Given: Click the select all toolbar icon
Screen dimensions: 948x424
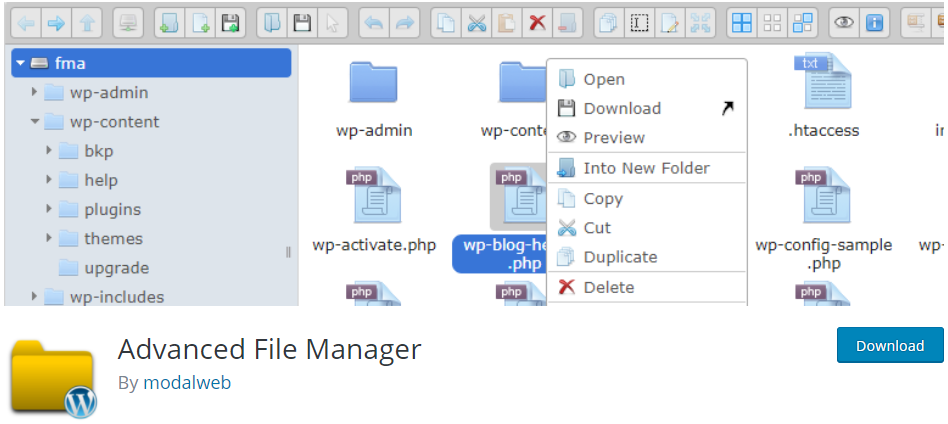Looking at the screenshot, I should [x=742, y=24].
